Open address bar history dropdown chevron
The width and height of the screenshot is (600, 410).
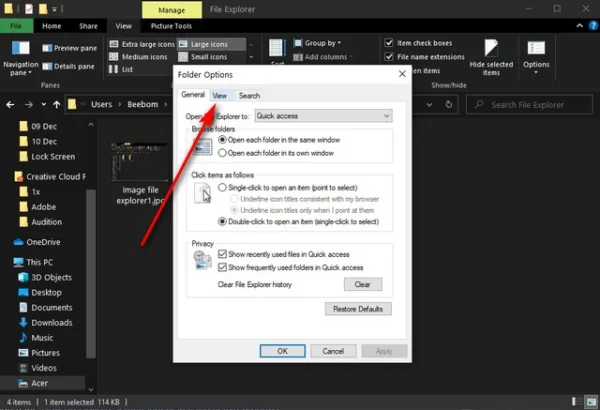pyautogui.click(x=429, y=105)
